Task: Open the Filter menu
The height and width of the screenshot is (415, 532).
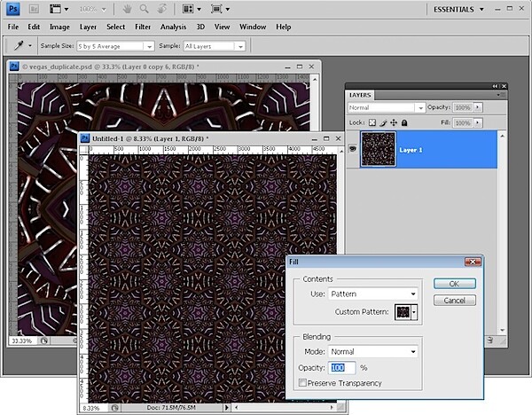Action: (143, 27)
